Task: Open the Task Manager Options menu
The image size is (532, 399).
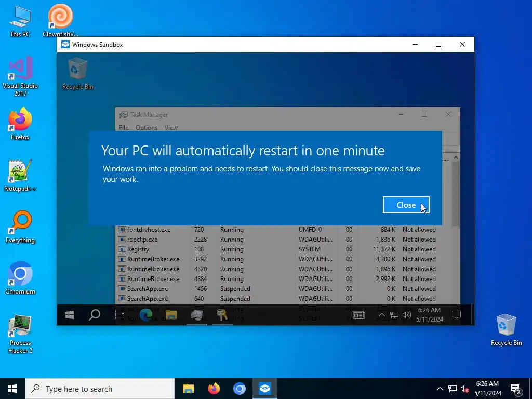Action: click(x=146, y=128)
